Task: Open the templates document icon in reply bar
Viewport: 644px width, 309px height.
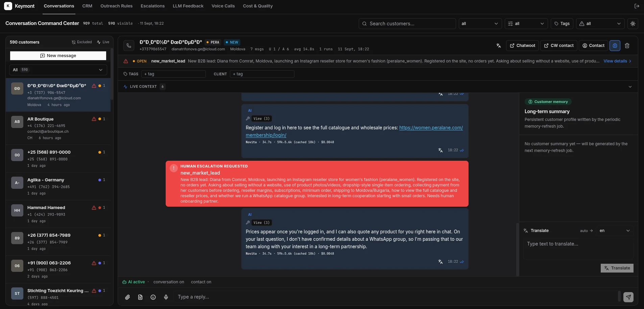Action: point(140,297)
